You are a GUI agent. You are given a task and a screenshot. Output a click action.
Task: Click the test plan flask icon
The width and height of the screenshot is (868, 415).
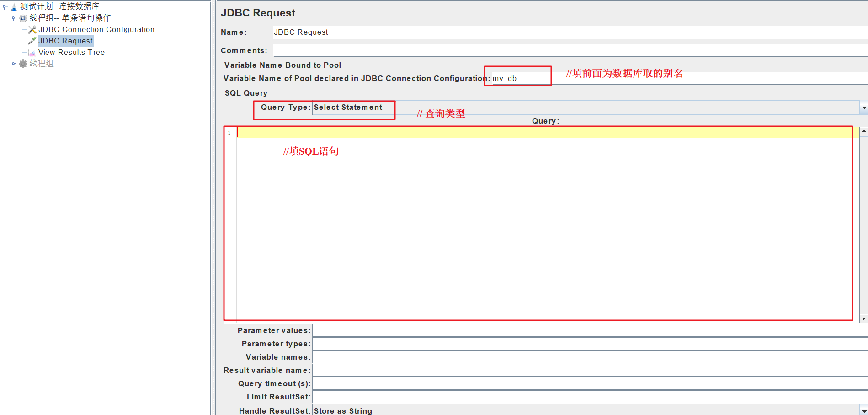[x=14, y=7]
